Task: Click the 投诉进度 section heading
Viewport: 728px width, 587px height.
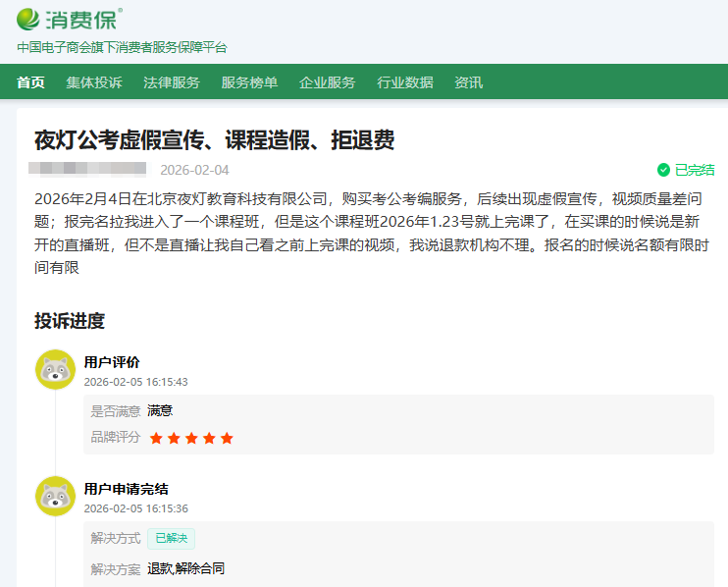Action: [70, 321]
